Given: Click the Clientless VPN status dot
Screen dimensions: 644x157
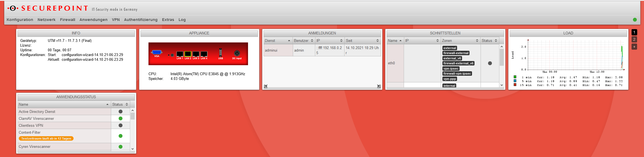Looking at the screenshot, I should [x=121, y=125].
